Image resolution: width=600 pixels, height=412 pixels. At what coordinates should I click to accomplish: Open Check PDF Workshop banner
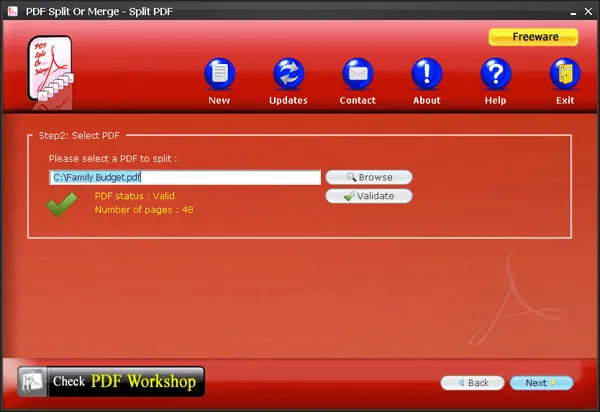111,381
